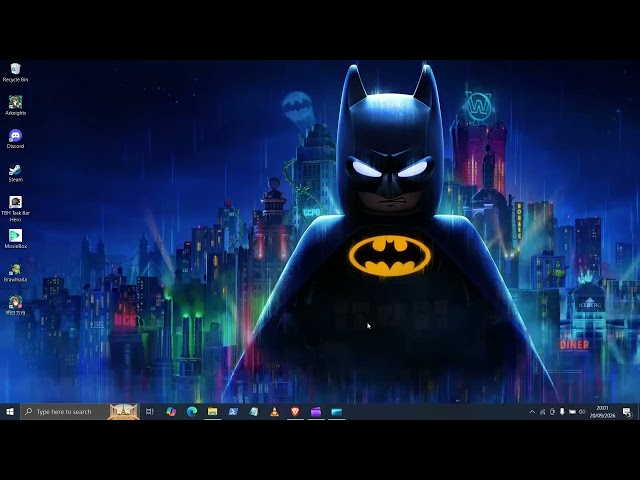
Task: Open the teal window app on taskbar
Action: click(x=337, y=411)
